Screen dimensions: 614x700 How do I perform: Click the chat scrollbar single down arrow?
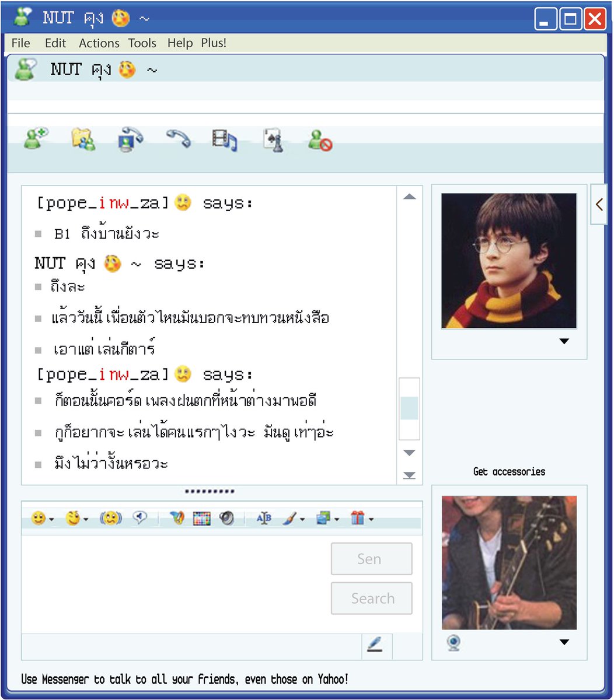pos(410,453)
